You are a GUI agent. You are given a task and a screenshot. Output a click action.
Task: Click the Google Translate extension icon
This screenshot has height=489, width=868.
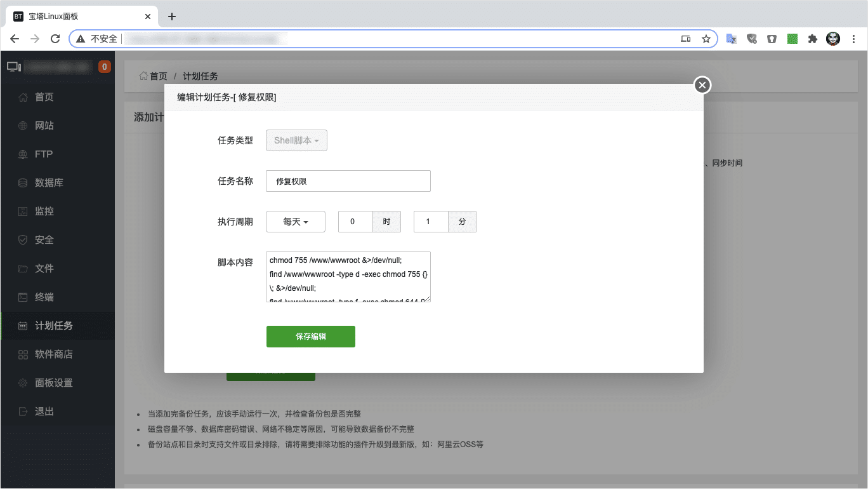tap(731, 39)
